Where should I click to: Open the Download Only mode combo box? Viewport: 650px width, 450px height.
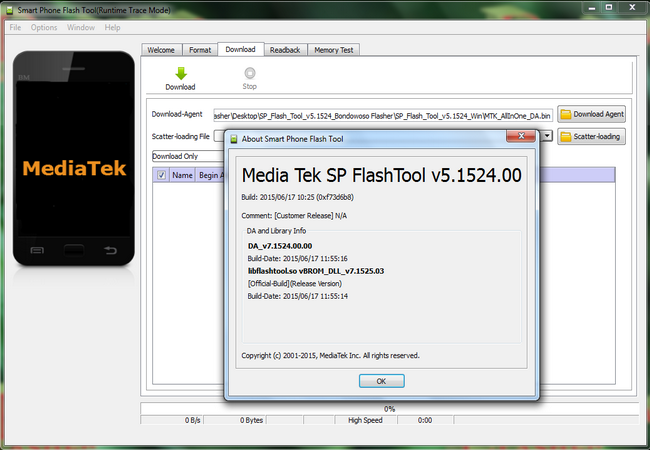(x=188, y=156)
